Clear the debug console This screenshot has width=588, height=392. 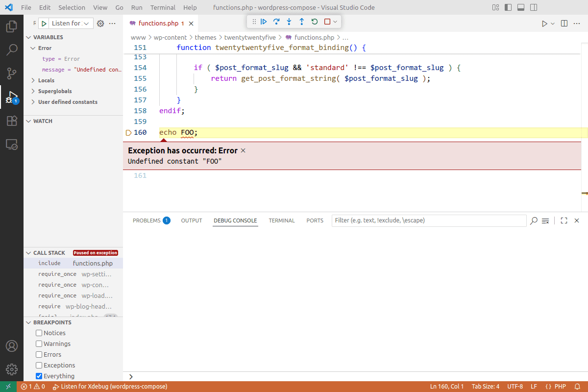[x=545, y=220]
